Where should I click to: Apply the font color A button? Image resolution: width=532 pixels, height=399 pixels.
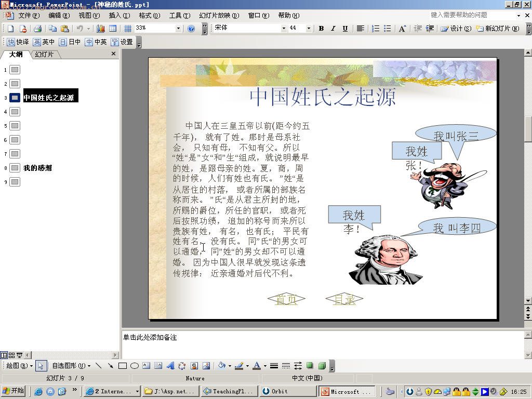pyautogui.click(x=257, y=366)
